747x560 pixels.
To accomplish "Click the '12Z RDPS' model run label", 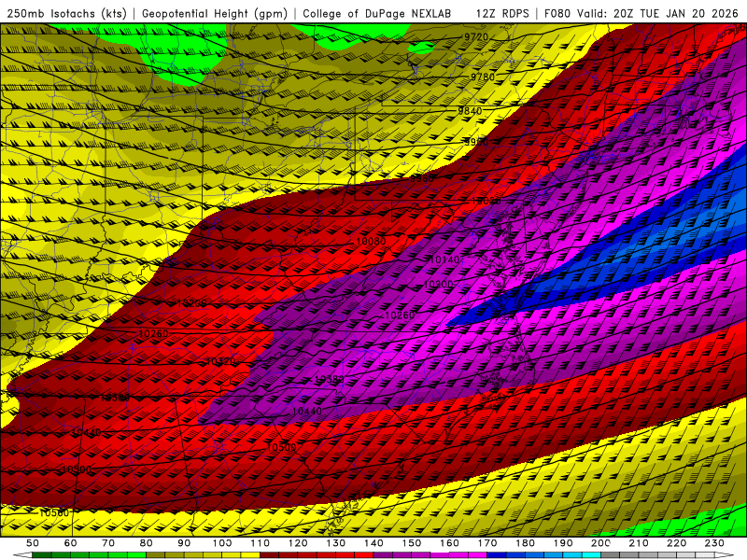I will pyautogui.click(x=504, y=13).
